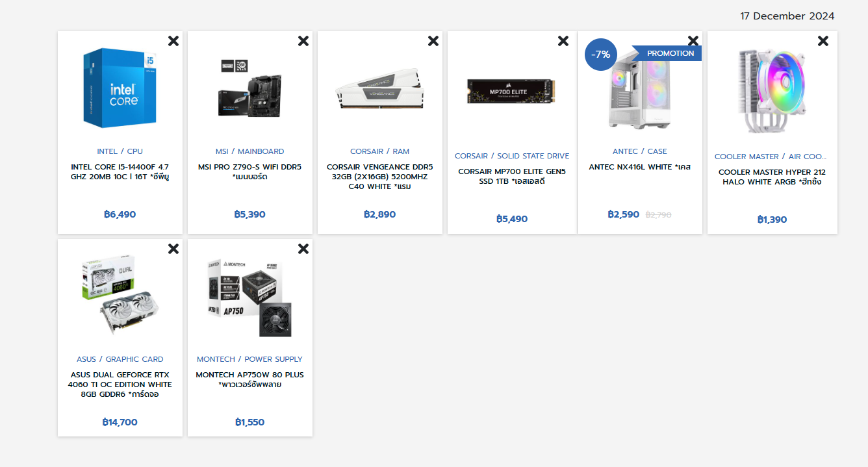The width and height of the screenshot is (868, 467).
Task: Open the MONTECH AP750W 80 PLUS title
Action: tap(250, 379)
